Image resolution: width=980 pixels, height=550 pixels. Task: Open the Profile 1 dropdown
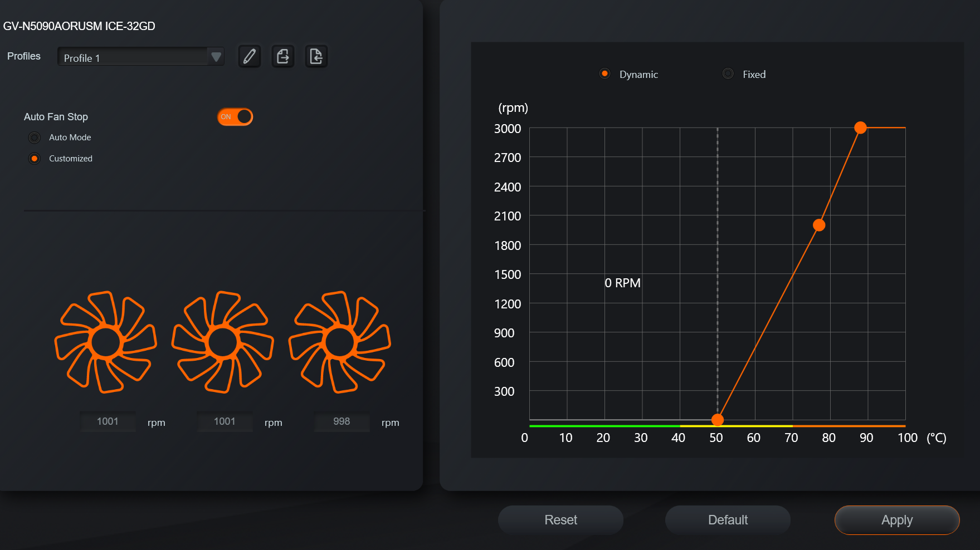[141, 56]
